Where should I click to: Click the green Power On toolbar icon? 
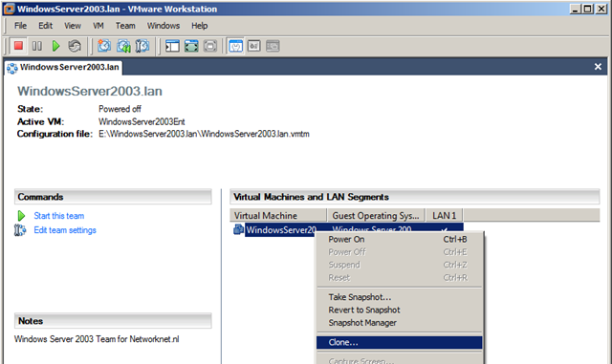pos(55,46)
